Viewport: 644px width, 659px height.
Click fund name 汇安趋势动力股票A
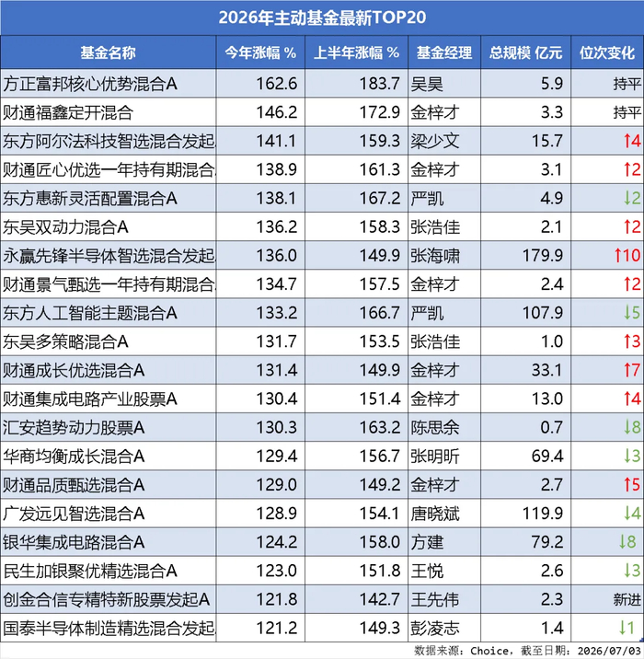[x=74, y=428]
